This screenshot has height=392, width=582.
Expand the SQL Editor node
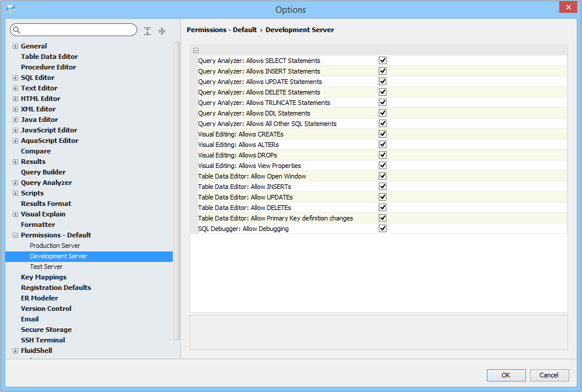[x=15, y=78]
